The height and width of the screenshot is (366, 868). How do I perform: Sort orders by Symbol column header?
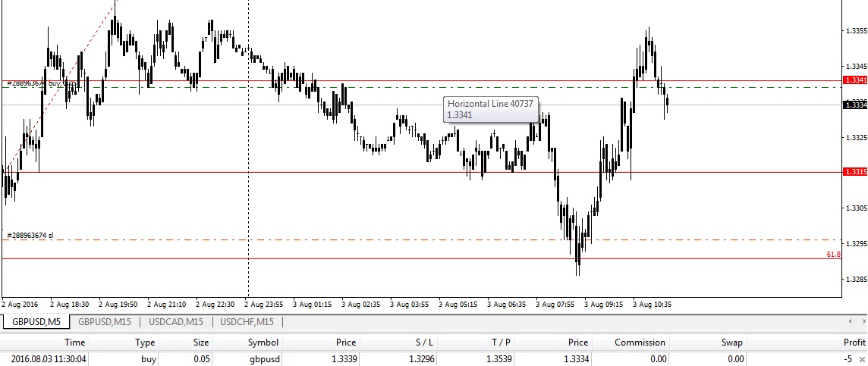pyautogui.click(x=263, y=343)
